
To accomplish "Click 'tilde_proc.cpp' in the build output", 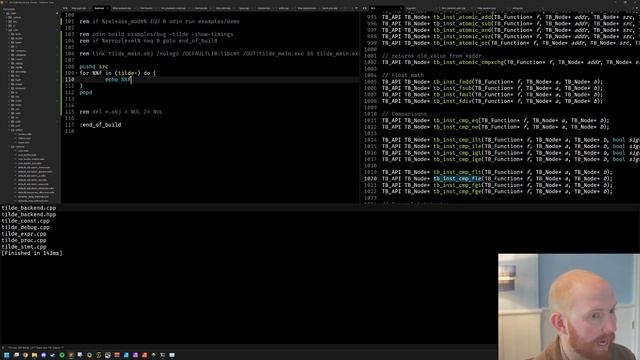I will [x=24, y=240].
